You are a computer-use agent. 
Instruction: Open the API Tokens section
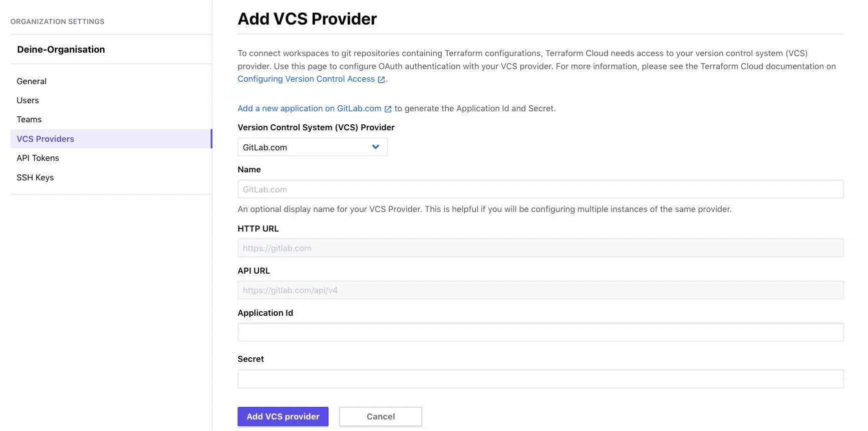(38, 158)
